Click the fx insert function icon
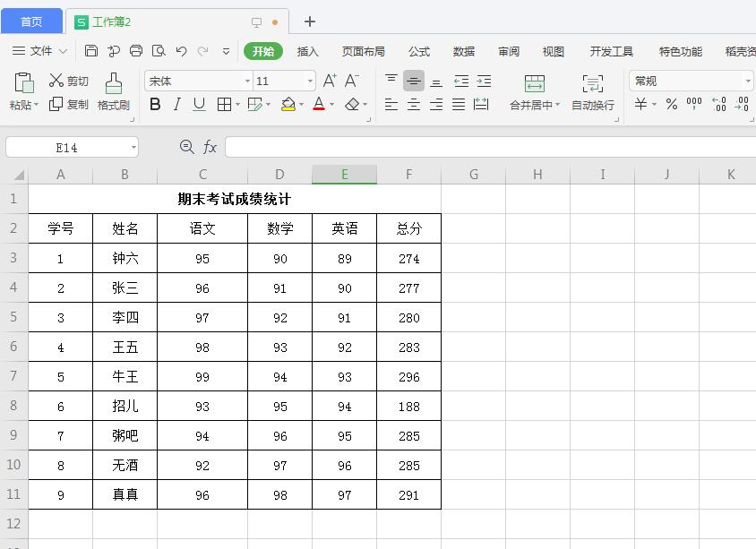 coord(209,145)
